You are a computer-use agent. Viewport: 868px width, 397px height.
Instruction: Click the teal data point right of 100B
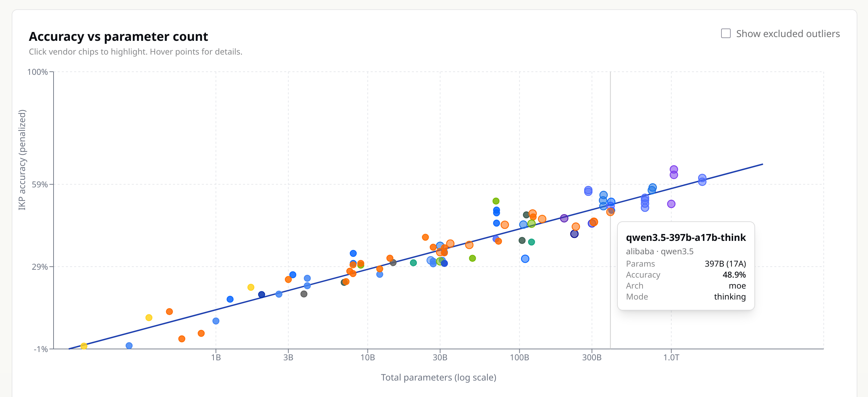(532, 242)
